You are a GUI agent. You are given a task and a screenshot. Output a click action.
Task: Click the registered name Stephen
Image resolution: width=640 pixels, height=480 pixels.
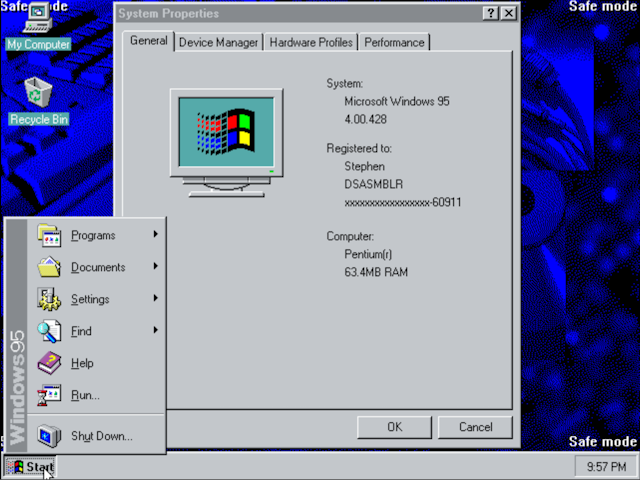point(364,167)
